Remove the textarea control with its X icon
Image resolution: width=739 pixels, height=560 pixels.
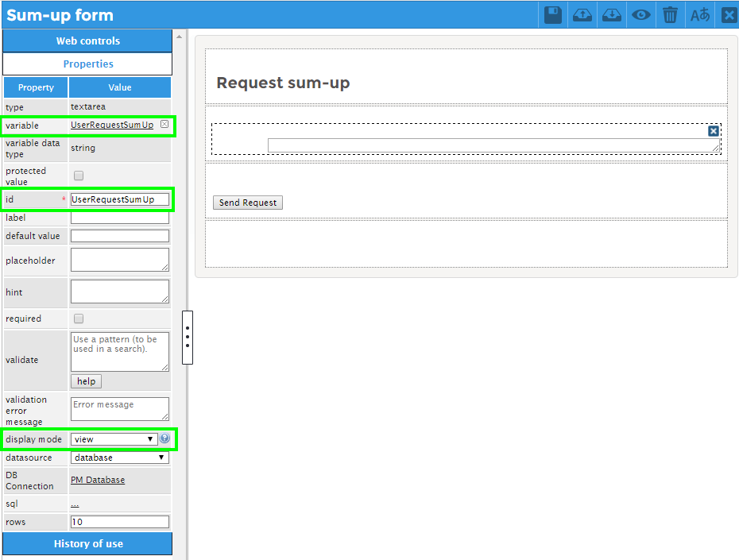(714, 131)
